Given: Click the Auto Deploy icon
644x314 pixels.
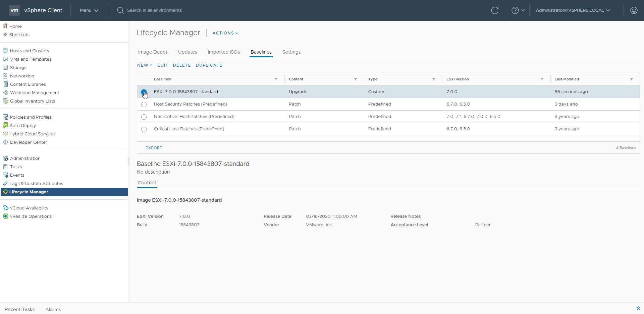Looking at the screenshot, I should 5,125.
